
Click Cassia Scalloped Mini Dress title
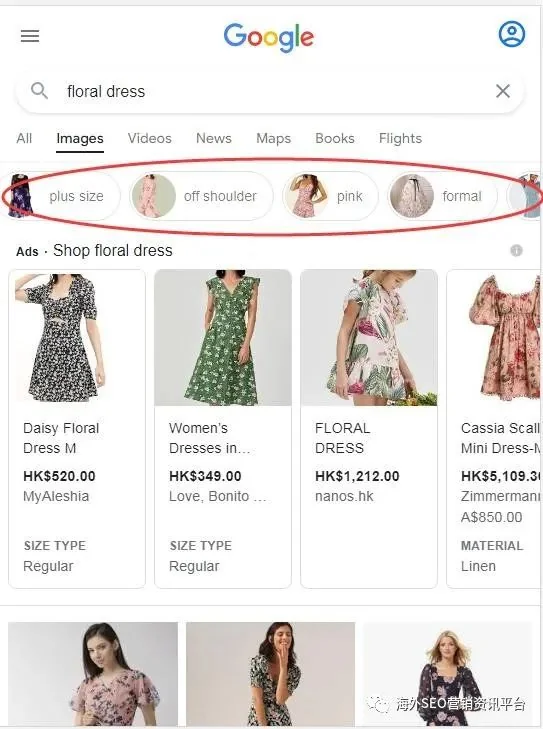point(501,438)
